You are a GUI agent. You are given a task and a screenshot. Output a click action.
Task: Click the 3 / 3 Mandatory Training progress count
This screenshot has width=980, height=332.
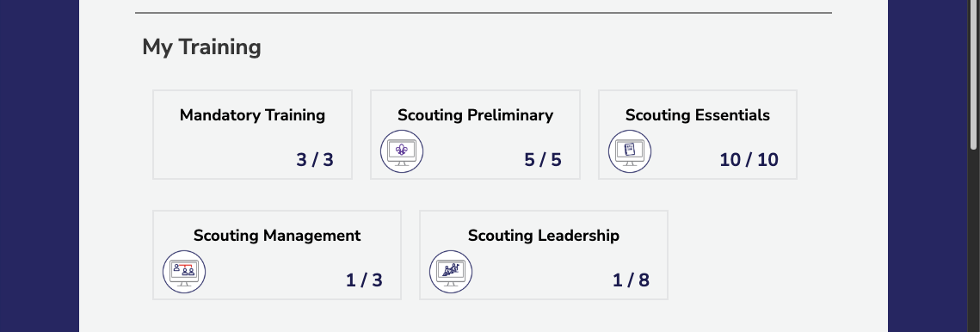click(x=315, y=160)
